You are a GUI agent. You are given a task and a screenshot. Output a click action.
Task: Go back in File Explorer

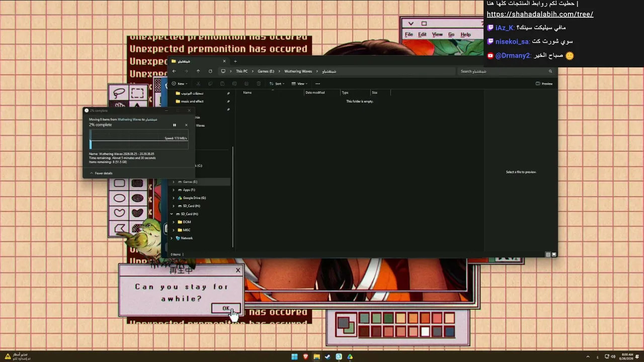[x=174, y=71]
